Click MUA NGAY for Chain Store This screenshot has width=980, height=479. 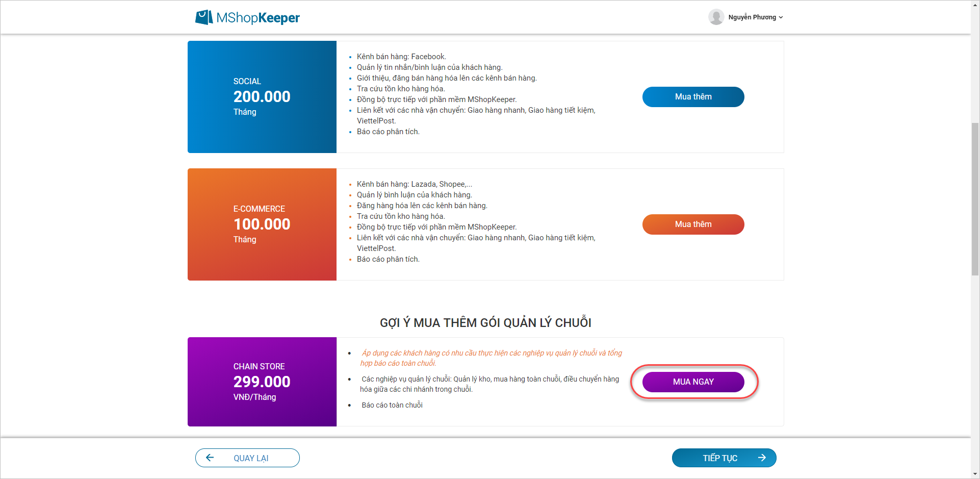tap(693, 382)
